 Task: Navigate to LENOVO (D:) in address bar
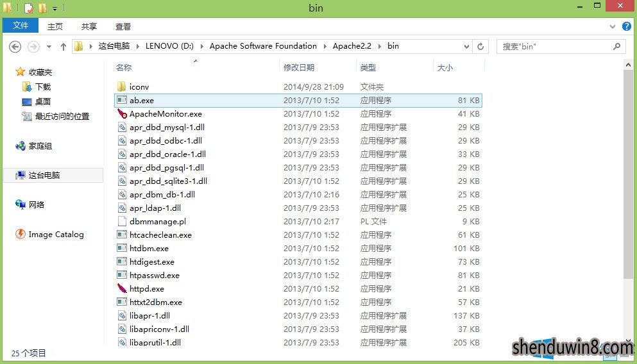169,46
